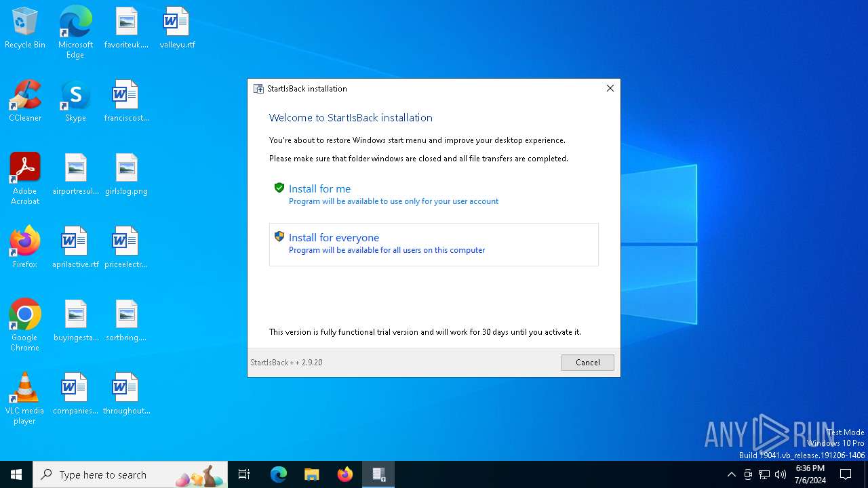Select the throughout document icon
The width and height of the screenshot is (868, 488).
[x=126, y=394]
